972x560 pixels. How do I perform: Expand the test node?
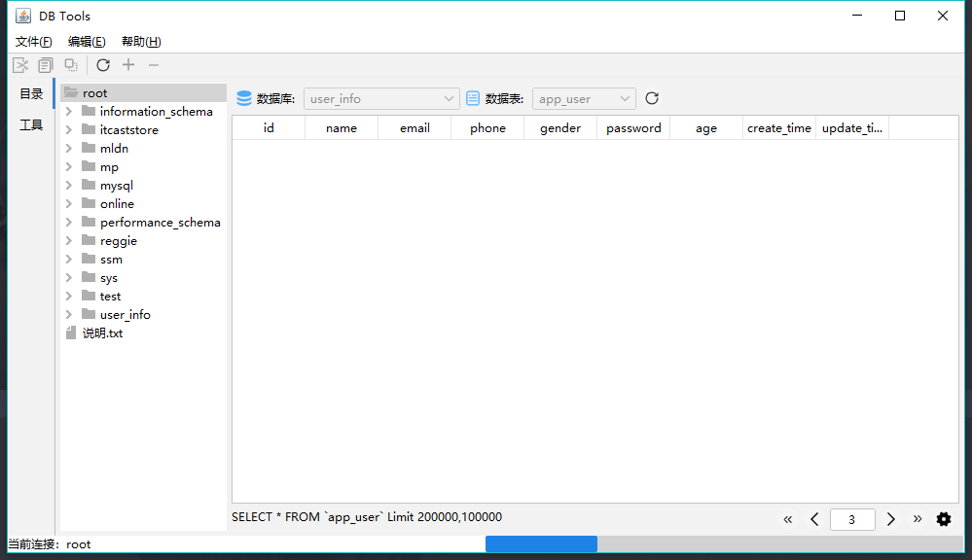click(x=69, y=297)
